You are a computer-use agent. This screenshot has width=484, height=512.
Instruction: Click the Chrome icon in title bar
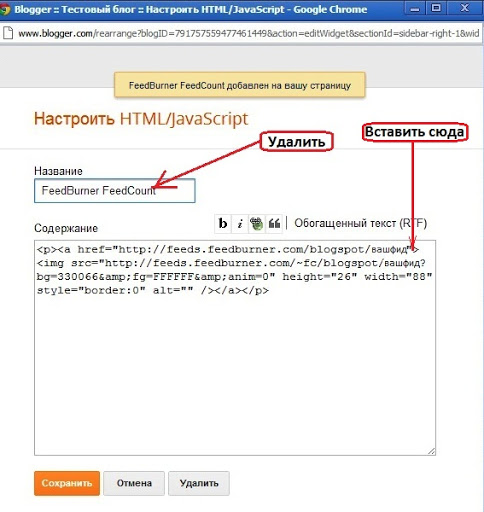(x=5, y=9)
